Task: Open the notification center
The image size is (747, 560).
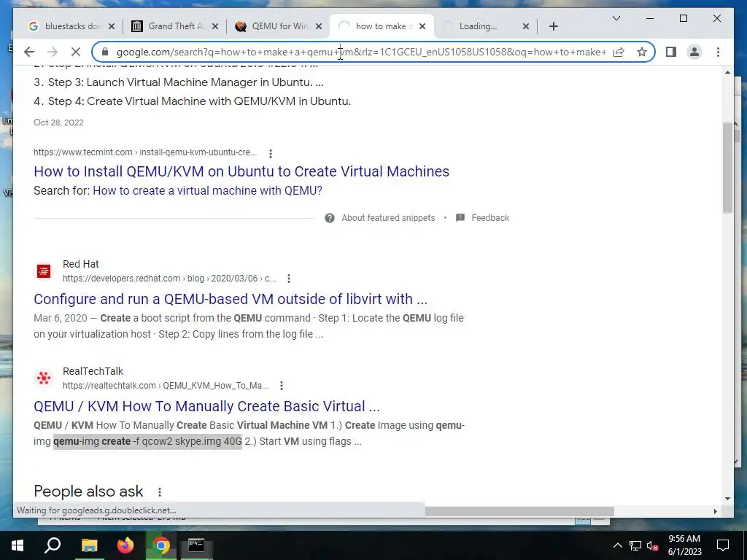Action: pyautogui.click(x=723, y=545)
